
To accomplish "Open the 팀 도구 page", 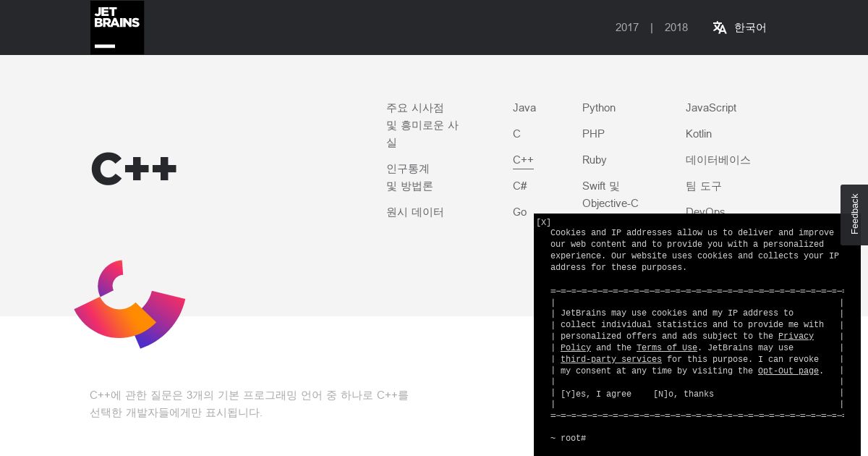I will (x=704, y=186).
